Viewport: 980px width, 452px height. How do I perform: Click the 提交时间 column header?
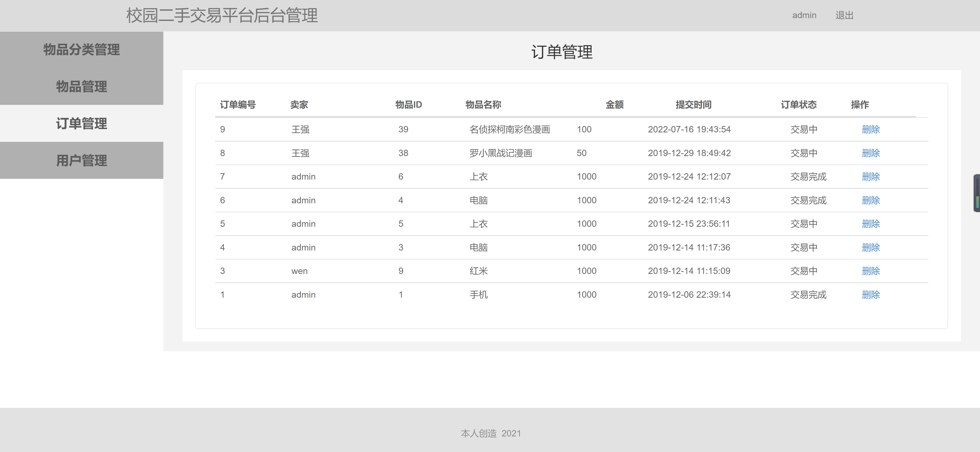(x=693, y=105)
